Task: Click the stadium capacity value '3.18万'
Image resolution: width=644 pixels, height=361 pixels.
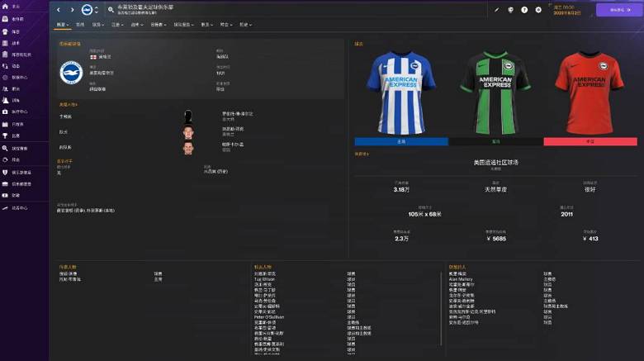Action: [401, 189]
